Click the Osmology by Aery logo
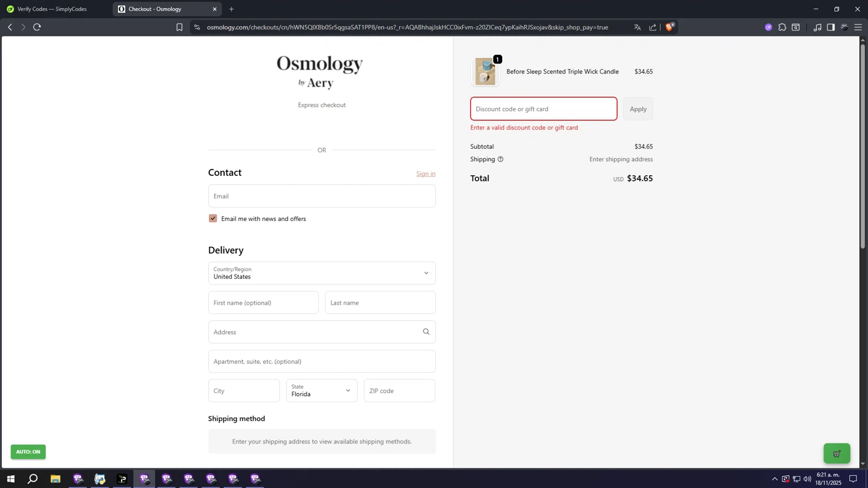 click(319, 72)
